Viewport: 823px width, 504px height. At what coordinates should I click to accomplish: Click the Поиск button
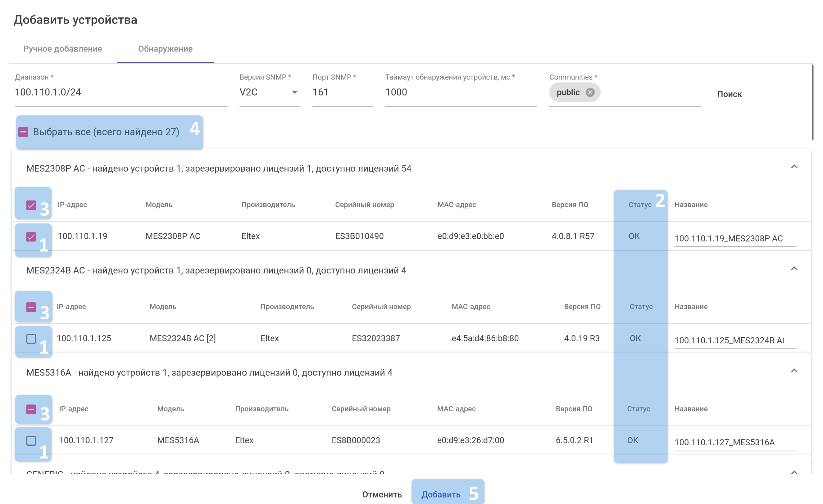tap(729, 94)
